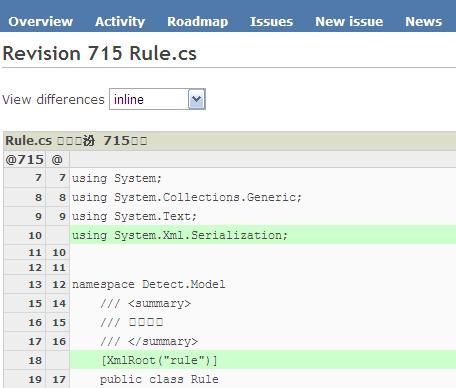Open the Roadmap tab
The height and width of the screenshot is (388, 456).
pyautogui.click(x=197, y=22)
